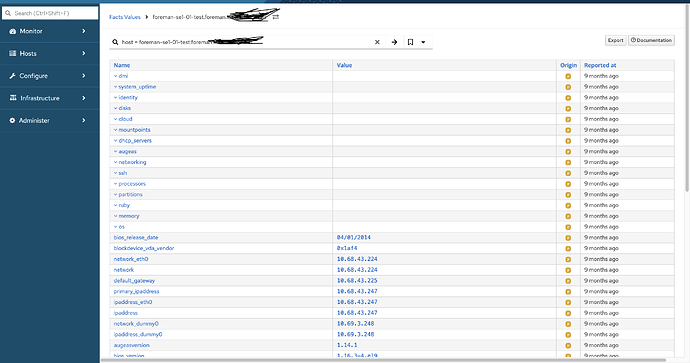Sort by the Name column header
Screen dimensions: 690x363
point(122,65)
